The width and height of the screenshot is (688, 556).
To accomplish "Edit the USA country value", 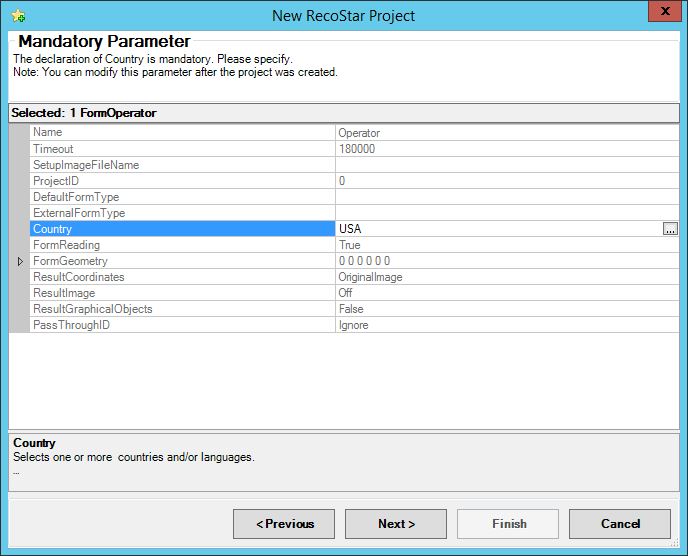I will [x=499, y=229].
